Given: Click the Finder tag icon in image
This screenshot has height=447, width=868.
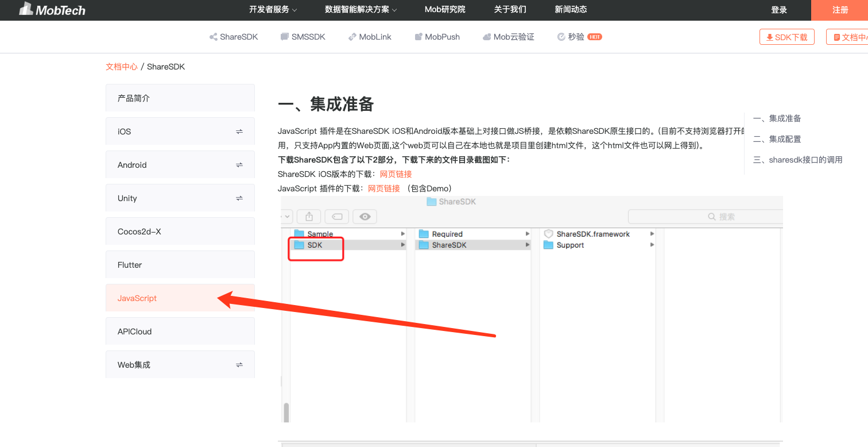Looking at the screenshot, I should pos(337,217).
